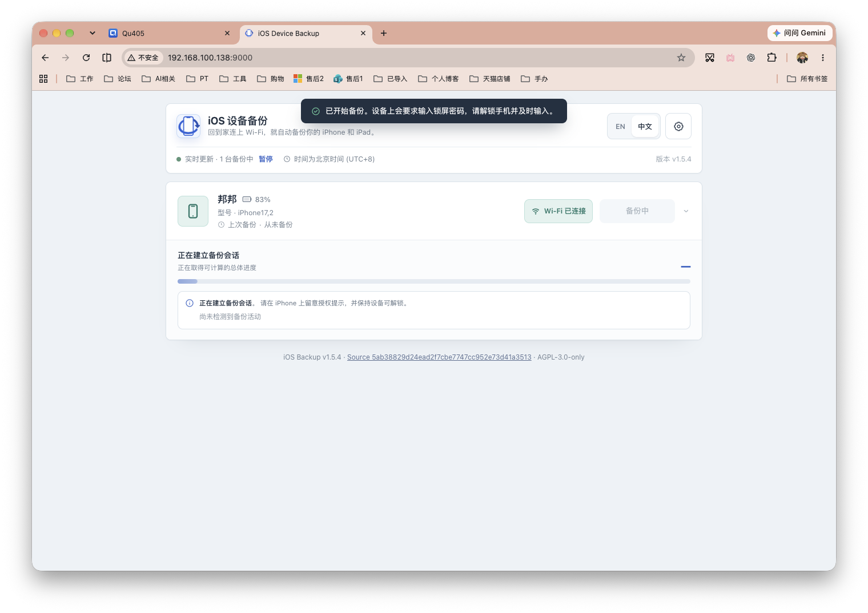Click the ChatGPT extension icon
The width and height of the screenshot is (868, 613).
751,58
